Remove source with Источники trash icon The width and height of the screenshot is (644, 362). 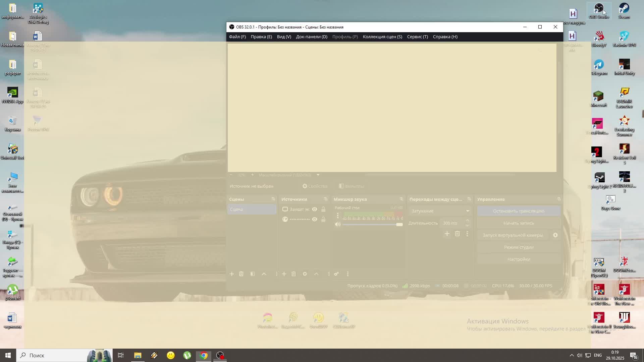click(293, 274)
